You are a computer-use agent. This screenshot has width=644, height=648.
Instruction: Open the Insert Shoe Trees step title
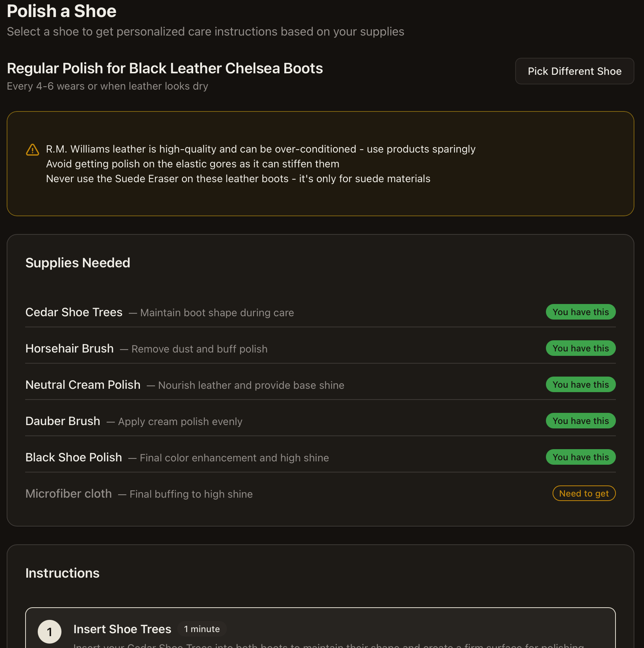123,629
